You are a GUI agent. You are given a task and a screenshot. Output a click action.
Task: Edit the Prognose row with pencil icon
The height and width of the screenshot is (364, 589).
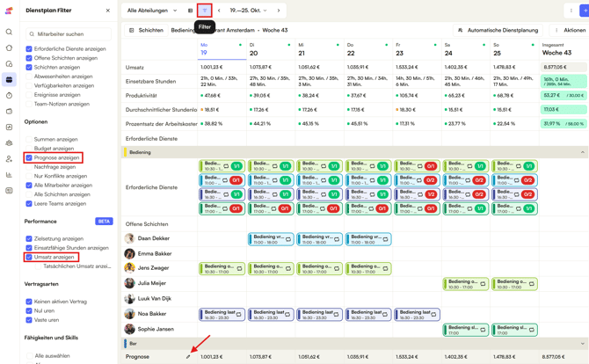188,356
